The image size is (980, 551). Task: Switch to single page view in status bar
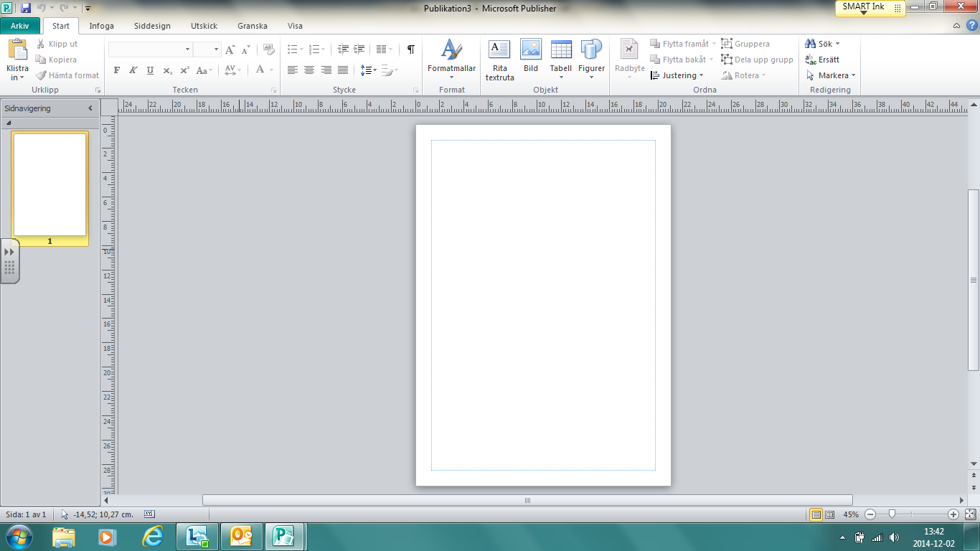(816, 514)
